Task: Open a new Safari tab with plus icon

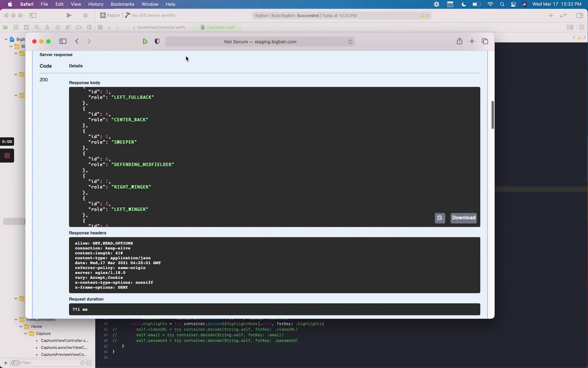Action: [x=472, y=41]
